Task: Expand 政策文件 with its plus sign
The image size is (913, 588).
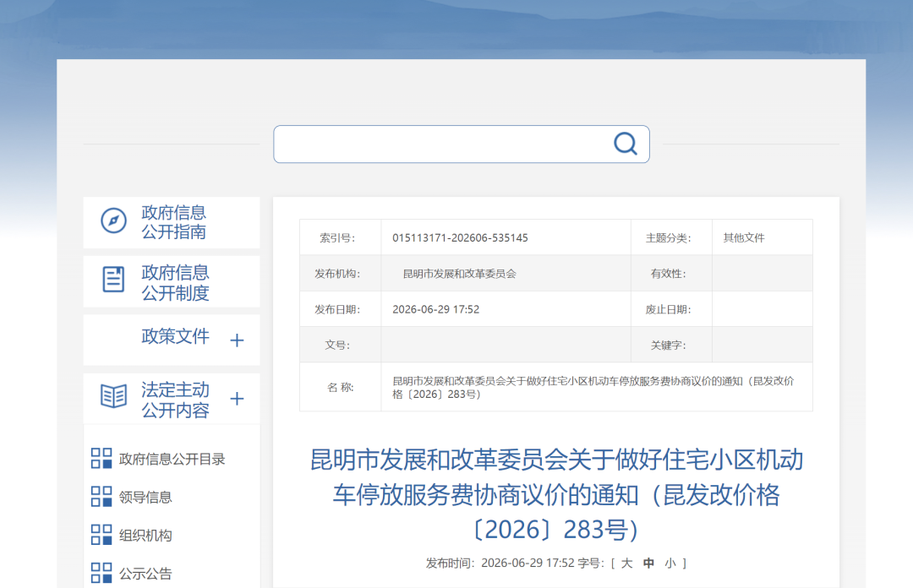Action: (237, 340)
